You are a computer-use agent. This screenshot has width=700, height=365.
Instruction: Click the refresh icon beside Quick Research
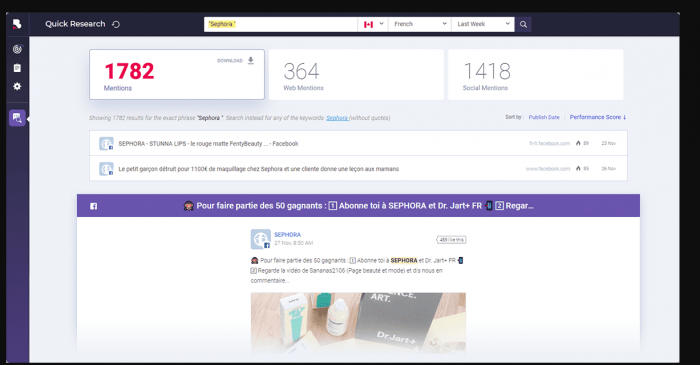click(x=116, y=24)
